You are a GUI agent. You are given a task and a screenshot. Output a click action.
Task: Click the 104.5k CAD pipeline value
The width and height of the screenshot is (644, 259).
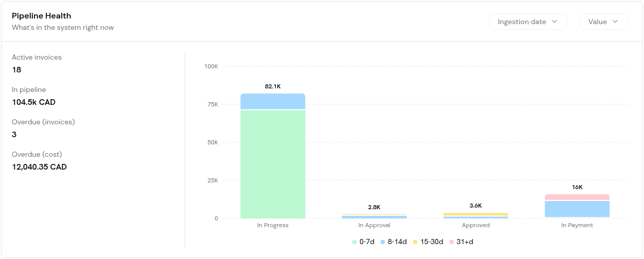click(x=34, y=102)
